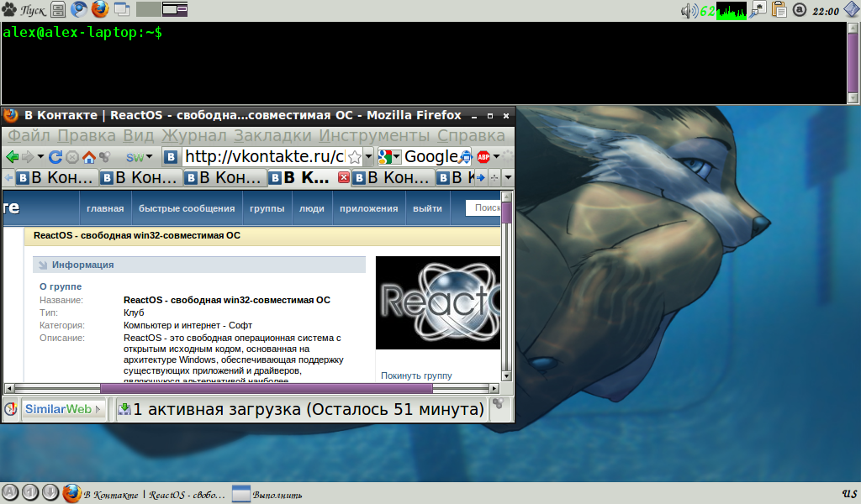
Task: Open the clipboard manager tray icon
Action: [x=779, y=10]
